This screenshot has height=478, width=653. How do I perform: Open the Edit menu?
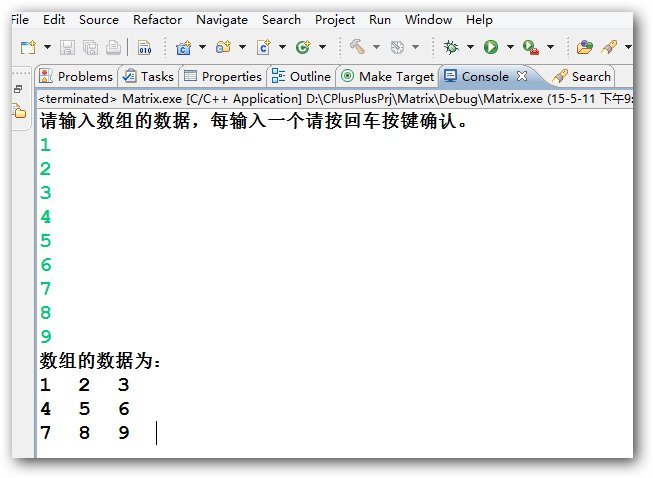click(x=54, y=20)
